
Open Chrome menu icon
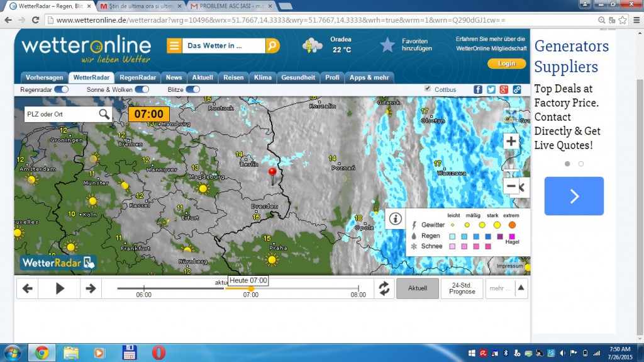(x=636, y=20)
